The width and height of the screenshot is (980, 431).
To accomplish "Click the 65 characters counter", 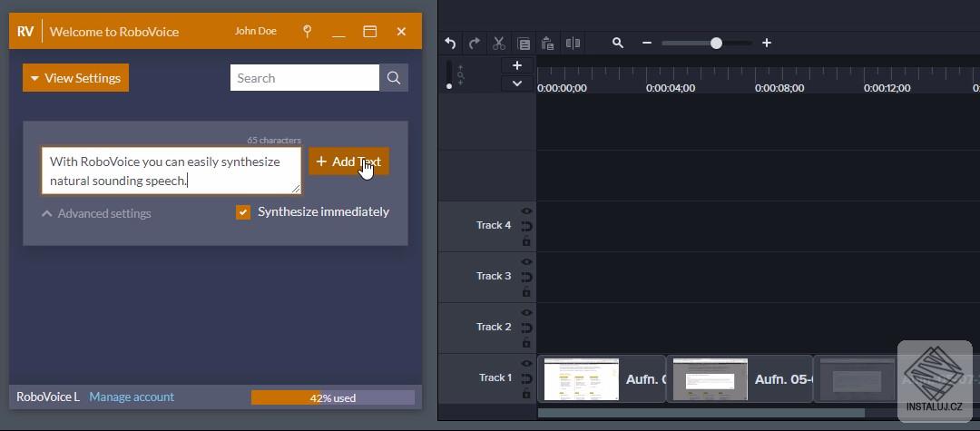I will [x=274, y=141].
